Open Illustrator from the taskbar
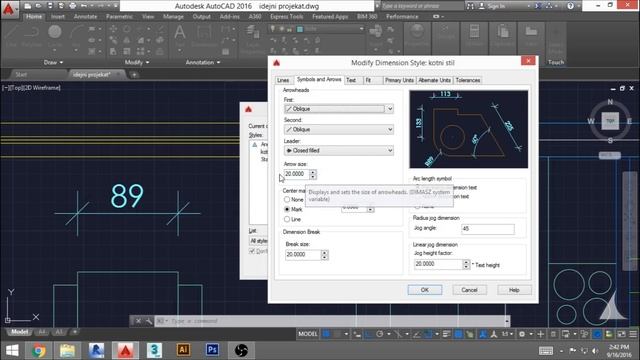The image size is (640, 360). coord(183,350)
